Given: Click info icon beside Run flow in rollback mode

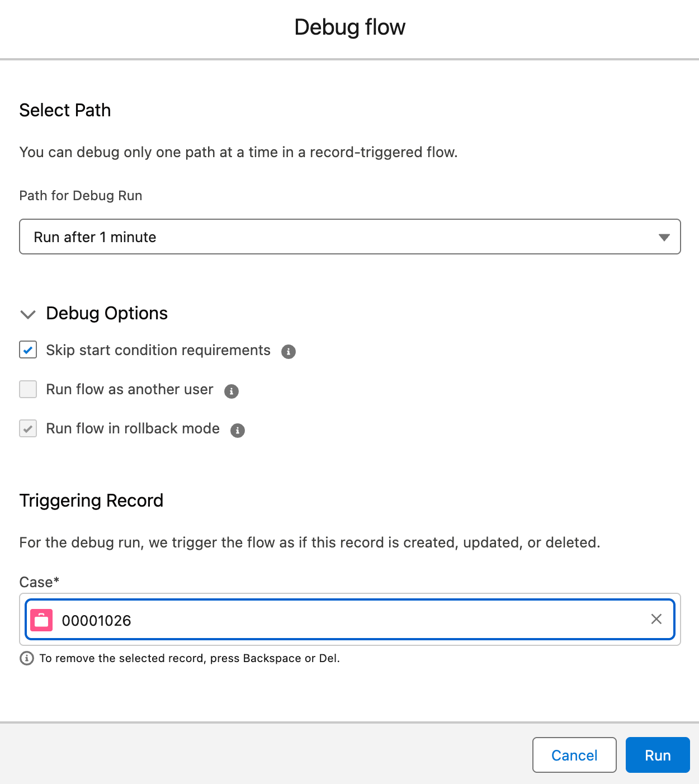Looking at the screenshot, I should pos(238,431).
